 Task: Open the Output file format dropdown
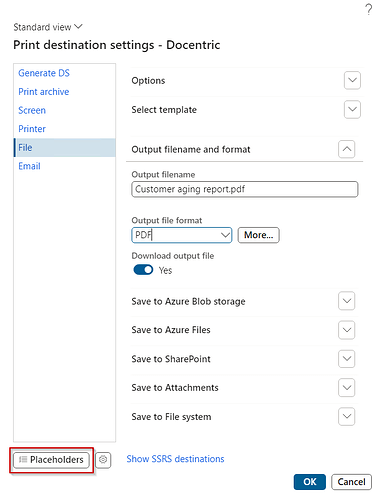coord(182,235)
